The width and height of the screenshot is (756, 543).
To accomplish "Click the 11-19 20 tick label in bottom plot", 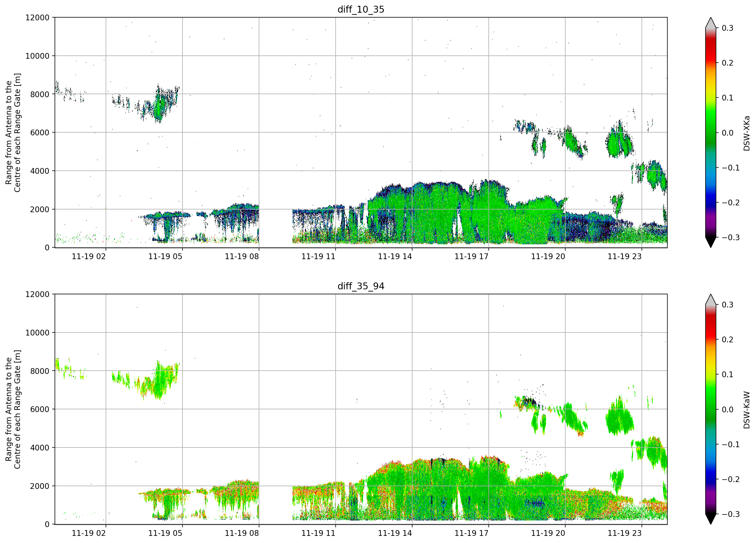I will [x=548, y=533].
